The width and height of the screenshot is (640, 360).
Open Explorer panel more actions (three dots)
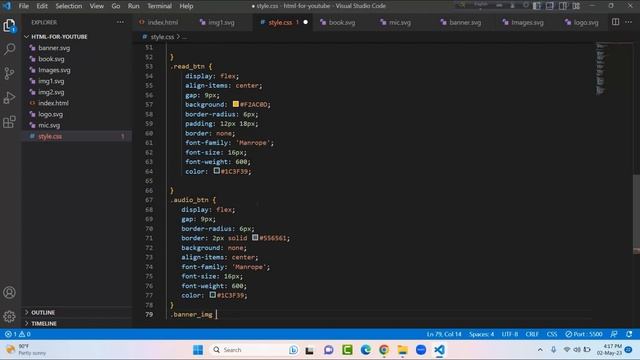tap(120, 22)
